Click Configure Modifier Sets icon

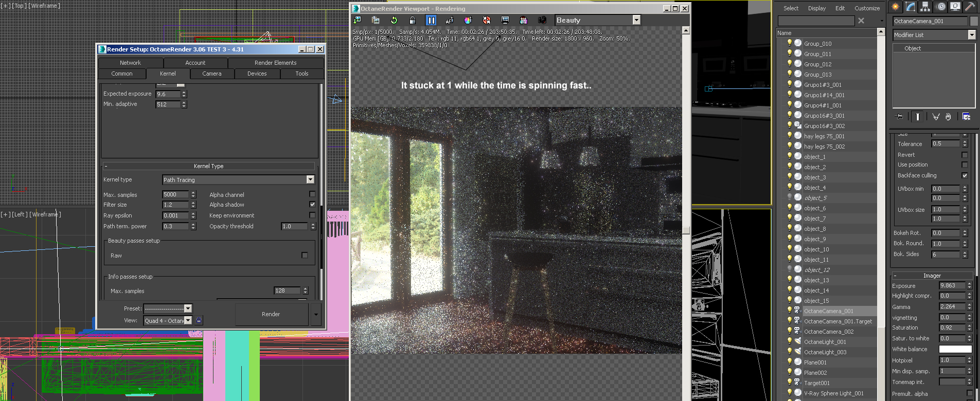point(967,117)
